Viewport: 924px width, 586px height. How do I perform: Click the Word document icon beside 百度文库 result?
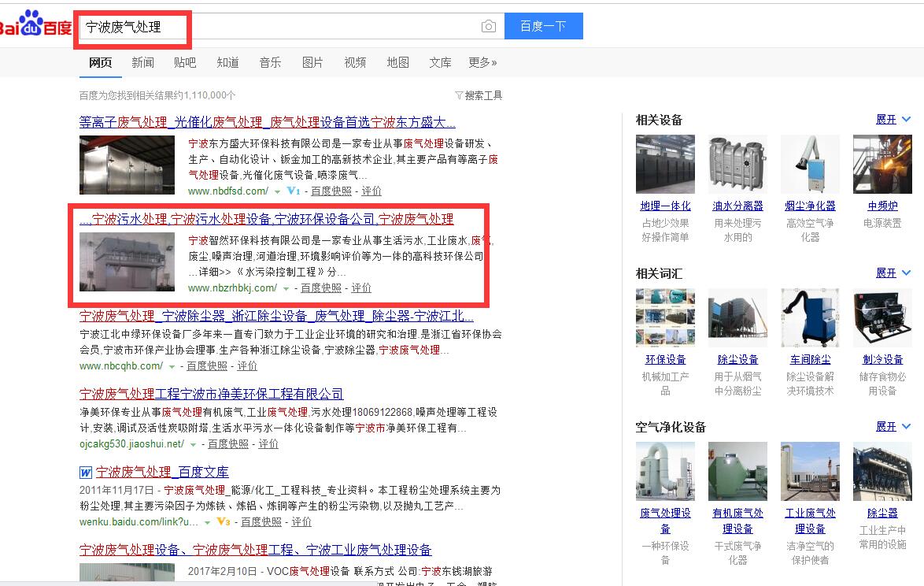pyautogui.click(x=86, y=473)
